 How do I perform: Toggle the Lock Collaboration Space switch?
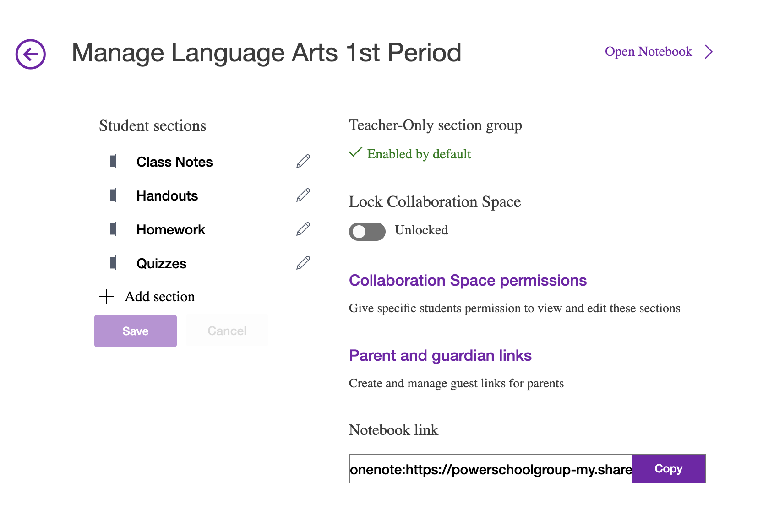click(x=367, y=231)
